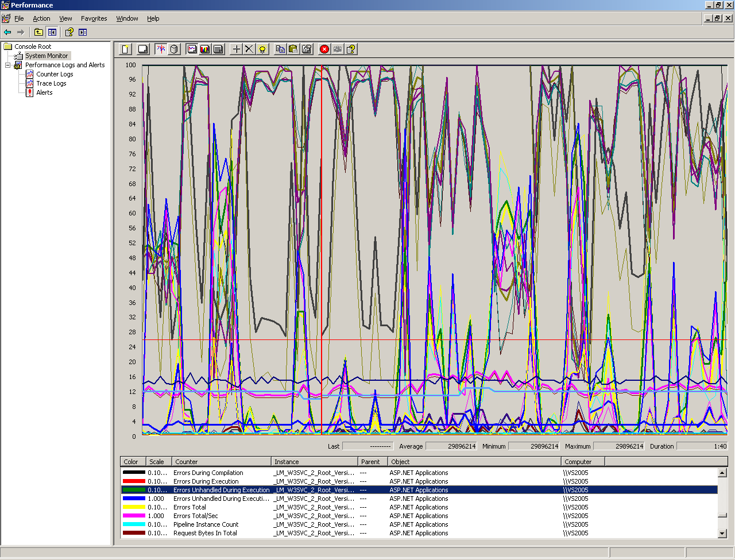Toggle the Highlight lightbulb button
The width and height of the screenshot is (735, 560).
[x=262, y=49]
